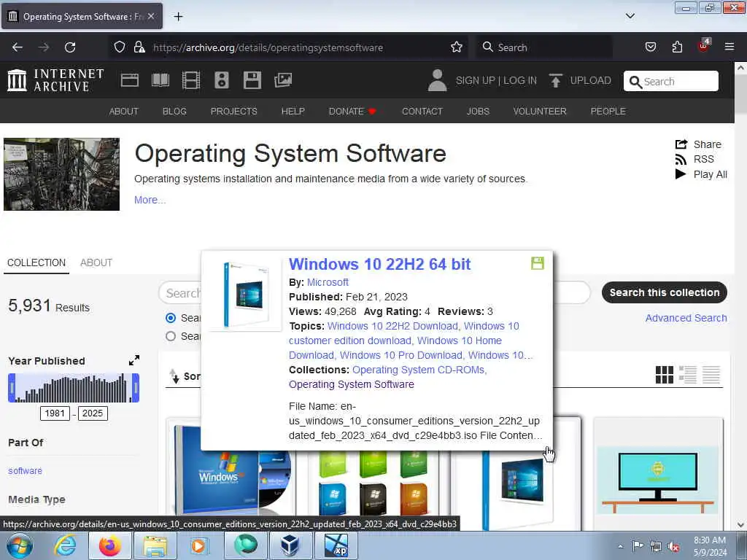The height and width of the screenshot is (560, 747).
Task: Open the Pocket save icon
Action: tap(650, 47)
